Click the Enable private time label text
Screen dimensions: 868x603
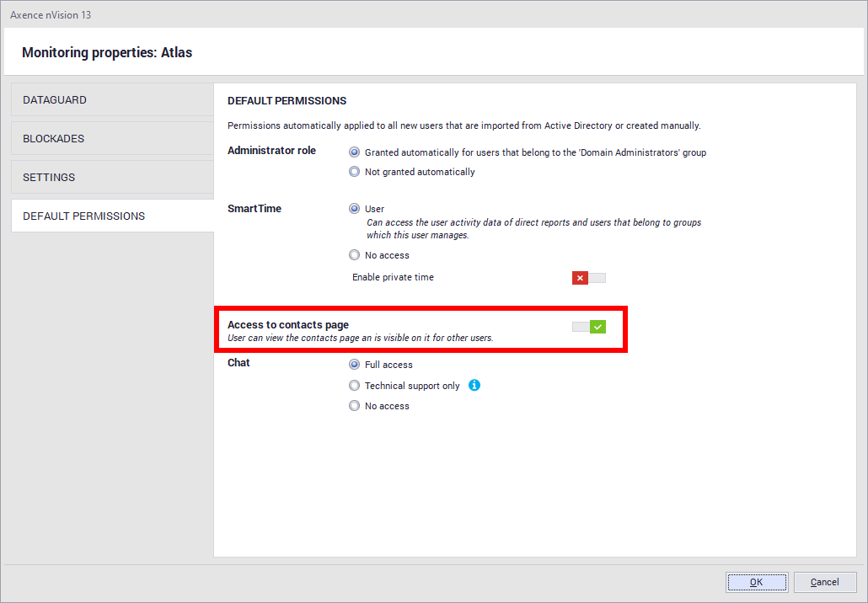click(x=393, y=277)
